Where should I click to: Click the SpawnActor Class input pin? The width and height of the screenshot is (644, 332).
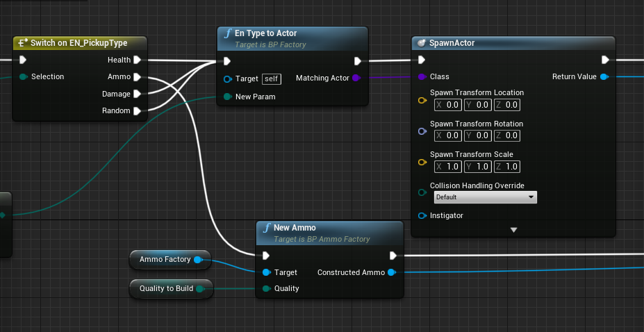(422, 76)
